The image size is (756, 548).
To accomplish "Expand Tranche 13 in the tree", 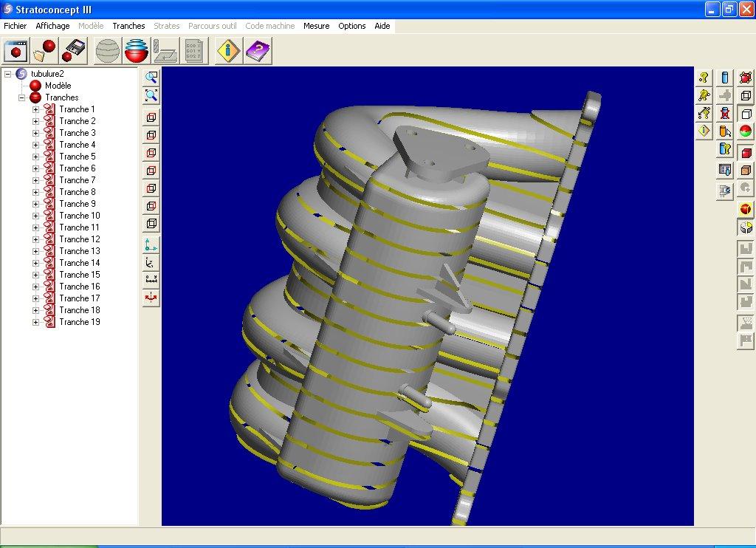I will (x=35, y=251).
